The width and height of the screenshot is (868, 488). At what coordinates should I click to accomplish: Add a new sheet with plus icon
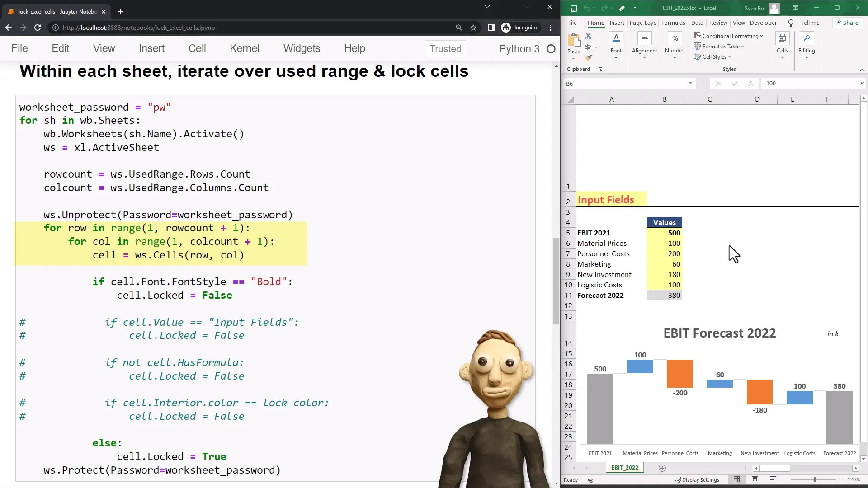pyautogui.click(x=662, y=468)
